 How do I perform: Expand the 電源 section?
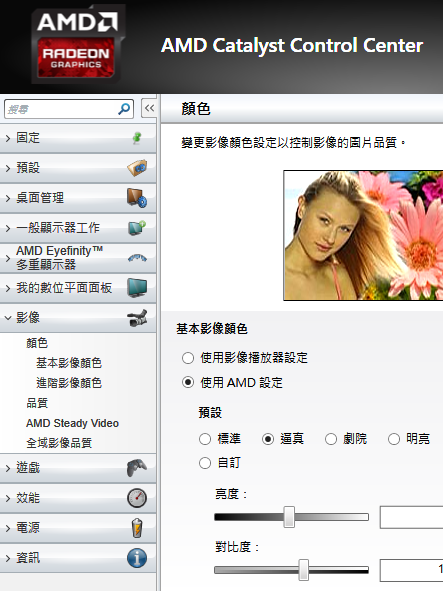(78, 528)
